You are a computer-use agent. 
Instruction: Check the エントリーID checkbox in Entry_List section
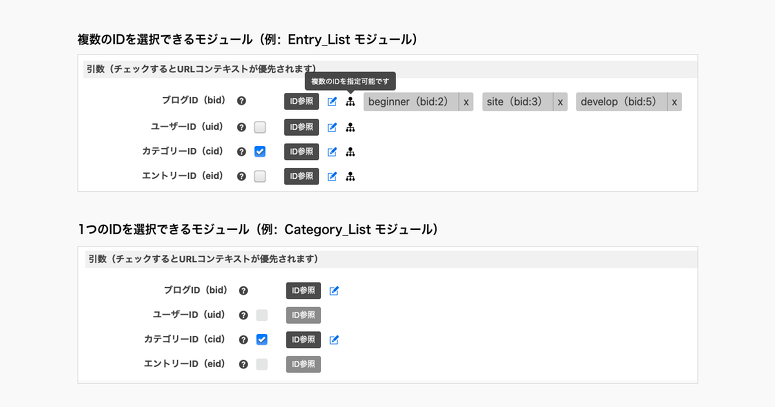[x=260, y=176]
